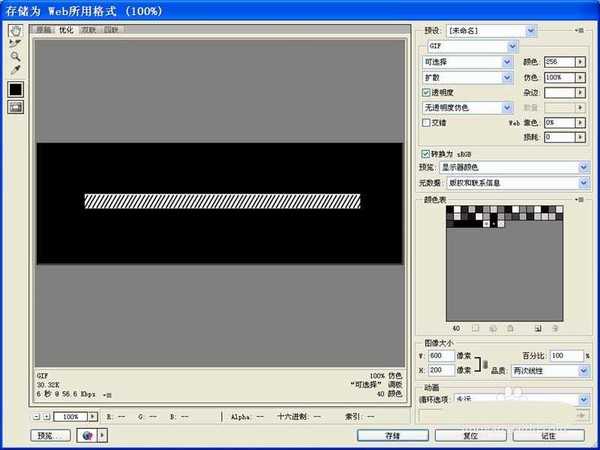Select the Hand tool
600x450 pixels.
point(15,30)
